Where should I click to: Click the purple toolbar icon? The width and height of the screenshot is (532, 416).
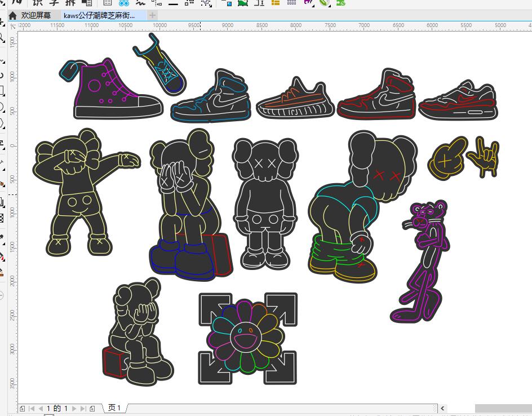[x=308, y=2]
